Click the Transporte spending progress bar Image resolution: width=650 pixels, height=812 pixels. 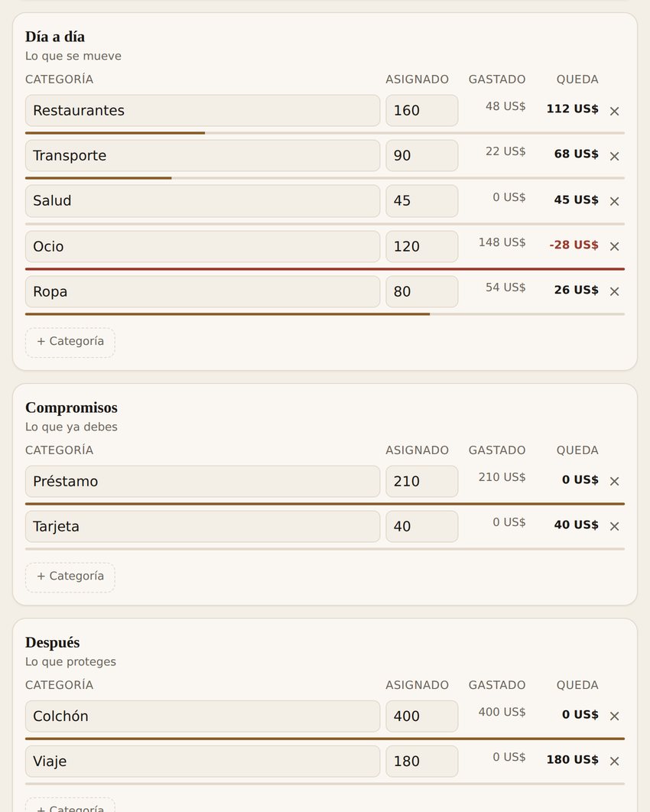click(x=325, y=178)
